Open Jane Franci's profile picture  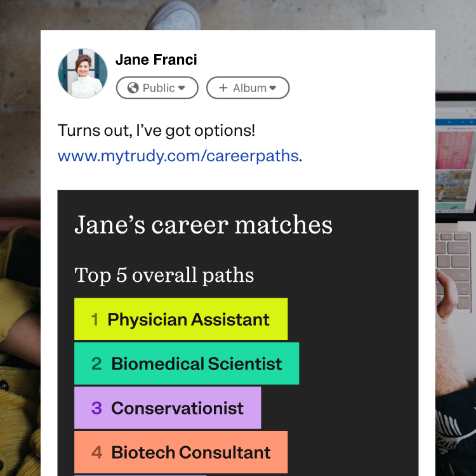pyautogui.click(x=83, y=73)
